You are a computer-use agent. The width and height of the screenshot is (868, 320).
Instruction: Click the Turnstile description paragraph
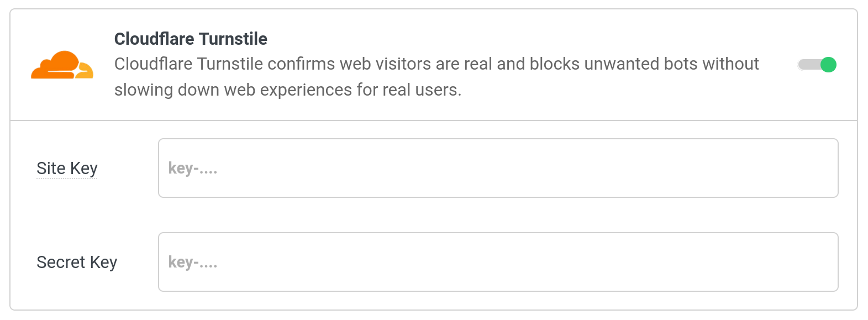point(436,76)
